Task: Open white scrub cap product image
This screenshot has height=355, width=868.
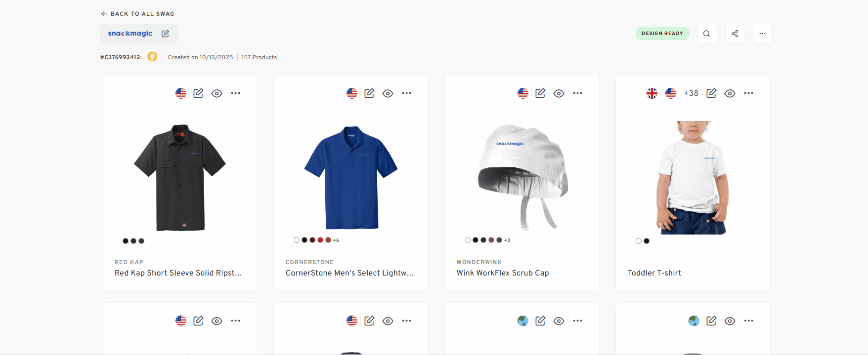Action: (x=522, y=178)
